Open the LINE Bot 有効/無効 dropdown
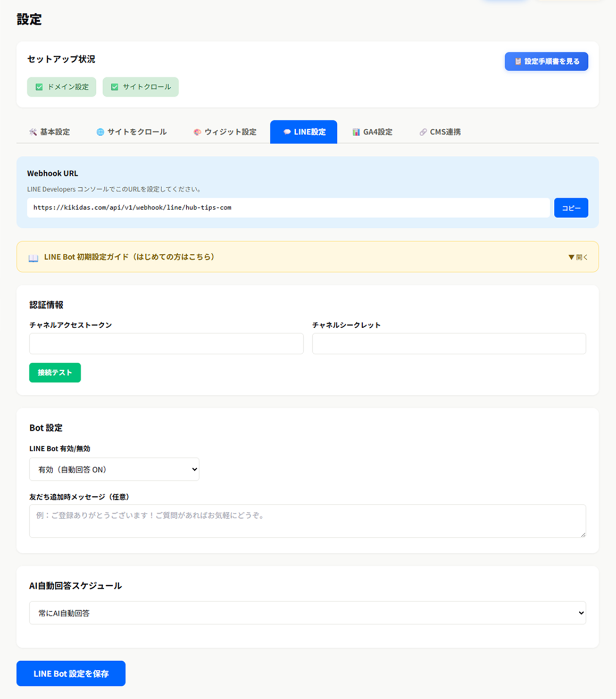 pos(114,469)
